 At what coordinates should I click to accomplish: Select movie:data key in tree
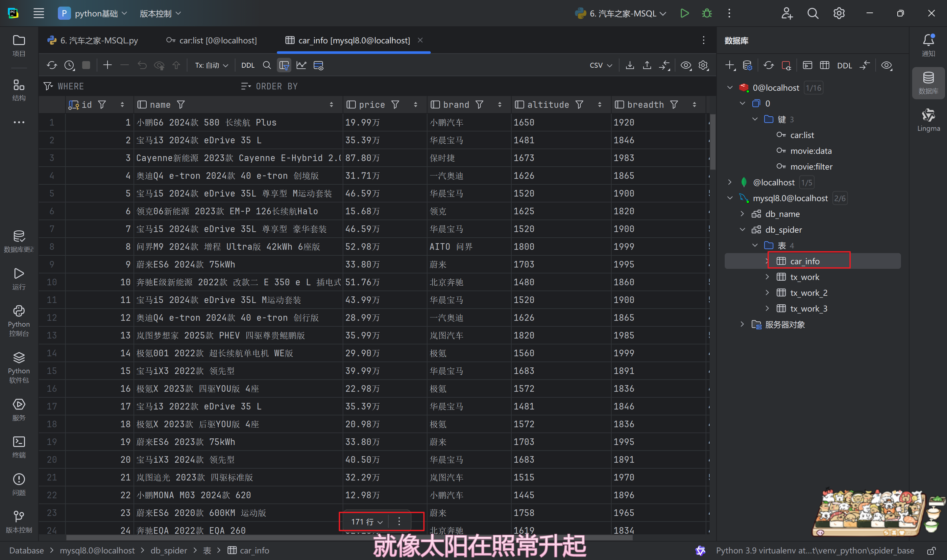[811, 151]
